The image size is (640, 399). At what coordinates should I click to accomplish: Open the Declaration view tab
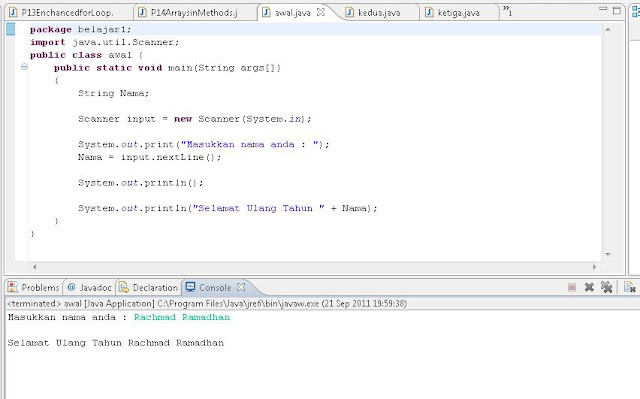(149, 288)
